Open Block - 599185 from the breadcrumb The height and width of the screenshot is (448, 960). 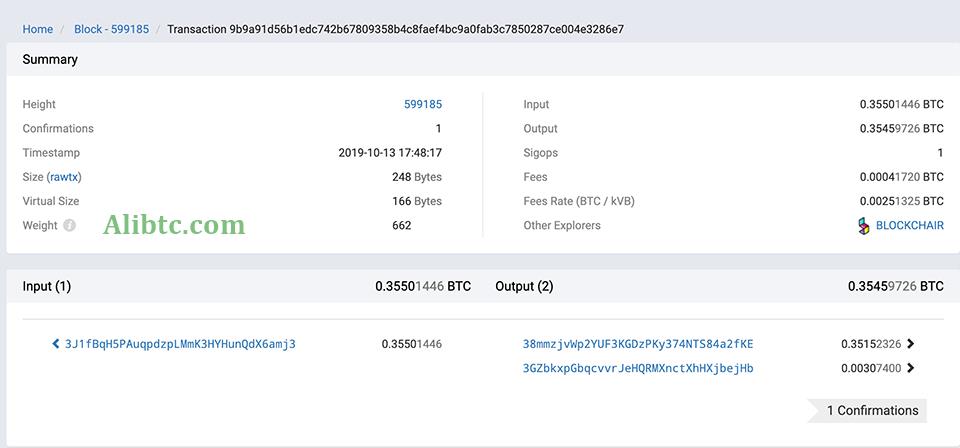[111, 29]
